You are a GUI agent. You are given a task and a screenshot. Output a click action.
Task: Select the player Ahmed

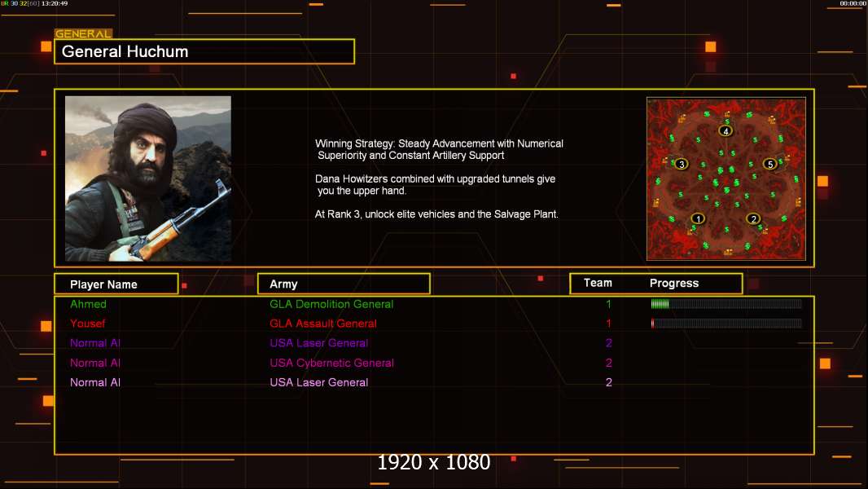[88, 304]
